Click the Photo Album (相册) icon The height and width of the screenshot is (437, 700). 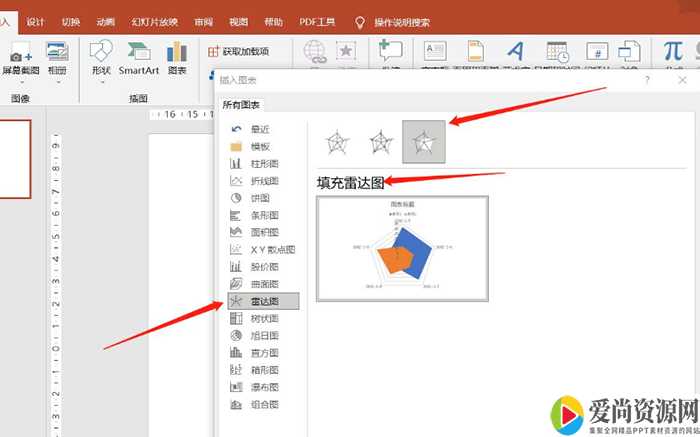(x=57, y=52)
